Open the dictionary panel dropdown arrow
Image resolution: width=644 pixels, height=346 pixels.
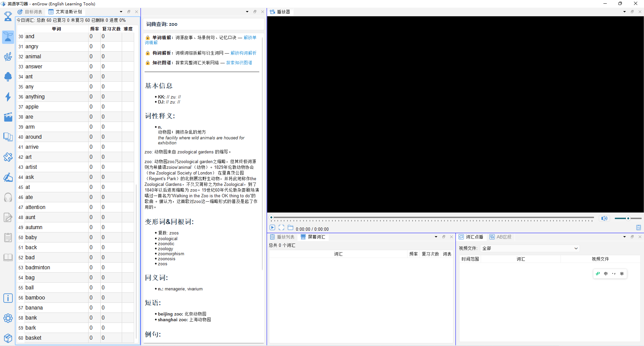click(247, 12)
